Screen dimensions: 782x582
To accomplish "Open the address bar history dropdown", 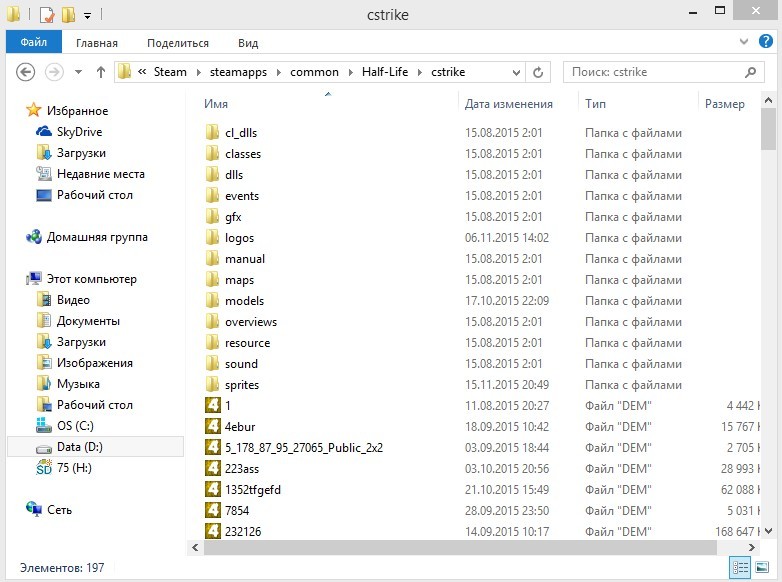I will pos(516,72).
